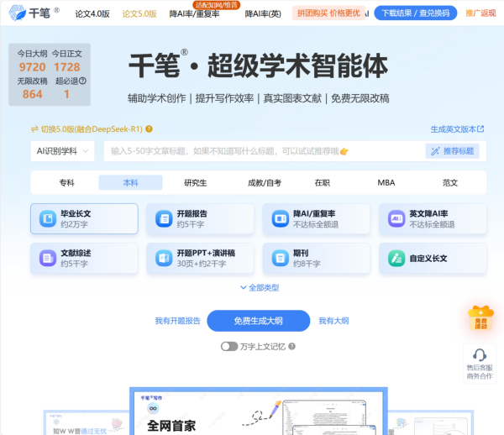Click the 千笔 logo icon

(x=18, y=13)
